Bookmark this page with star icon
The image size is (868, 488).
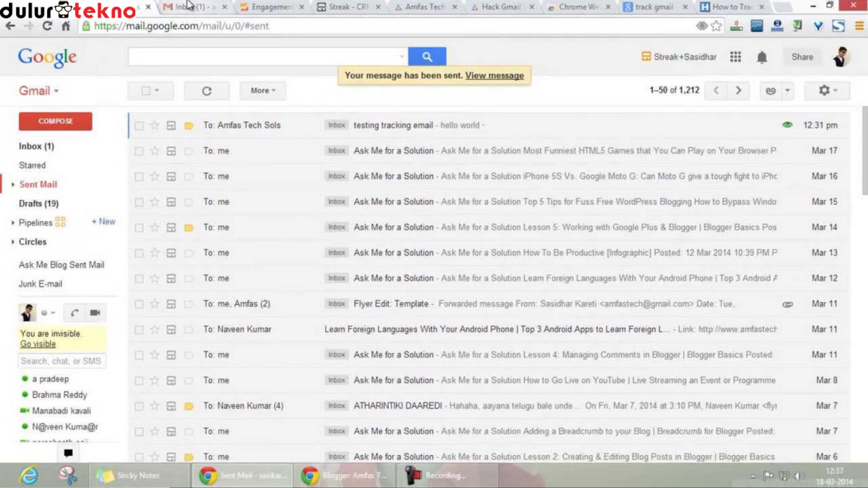(x=716, y=26)
